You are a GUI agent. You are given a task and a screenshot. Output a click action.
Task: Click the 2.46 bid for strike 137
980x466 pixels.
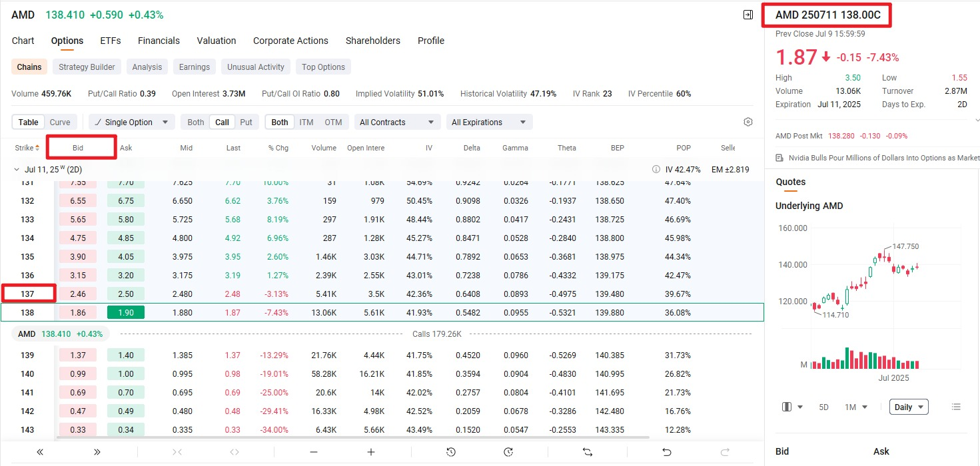(78, 294)
